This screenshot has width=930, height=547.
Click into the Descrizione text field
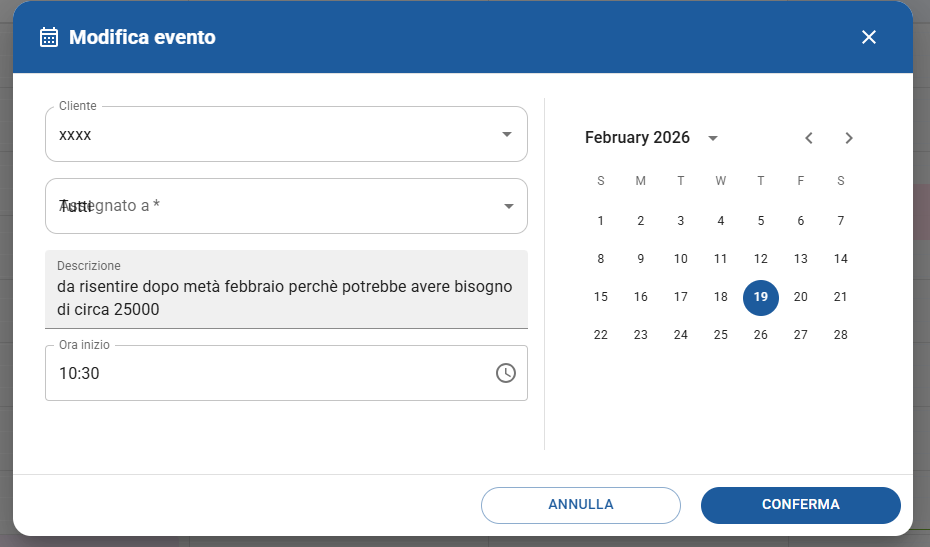pos(286,298)
